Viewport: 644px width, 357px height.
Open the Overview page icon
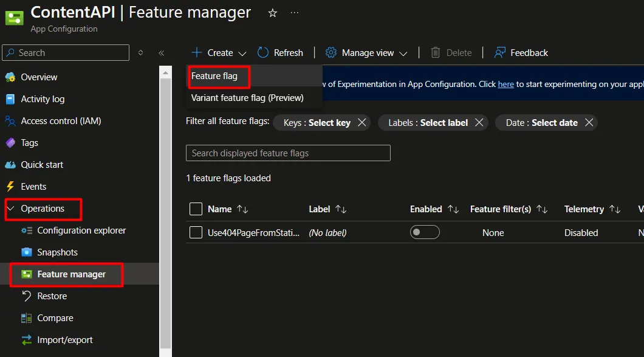(x=10, y=77)
